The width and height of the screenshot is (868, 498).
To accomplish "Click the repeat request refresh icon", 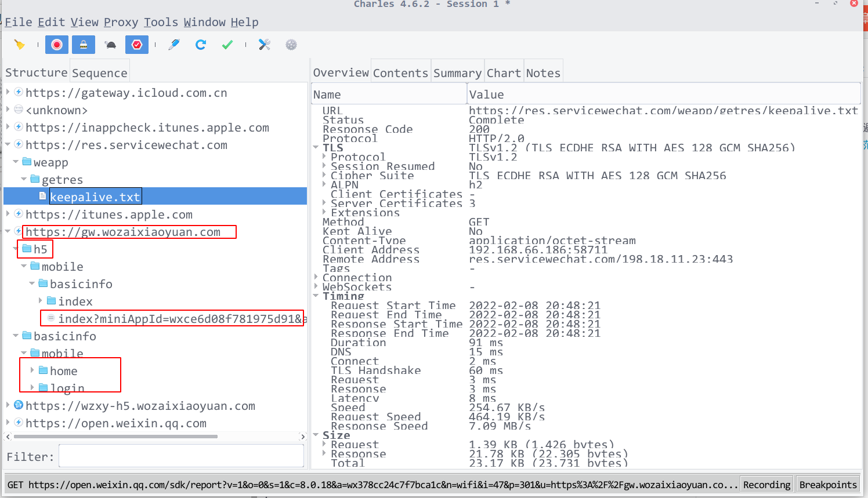I will [x=201, y=45].
